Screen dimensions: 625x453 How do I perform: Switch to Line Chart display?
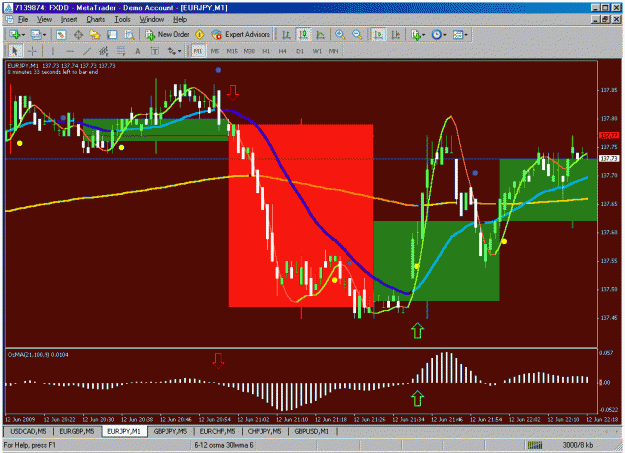(x=320, y=35)
